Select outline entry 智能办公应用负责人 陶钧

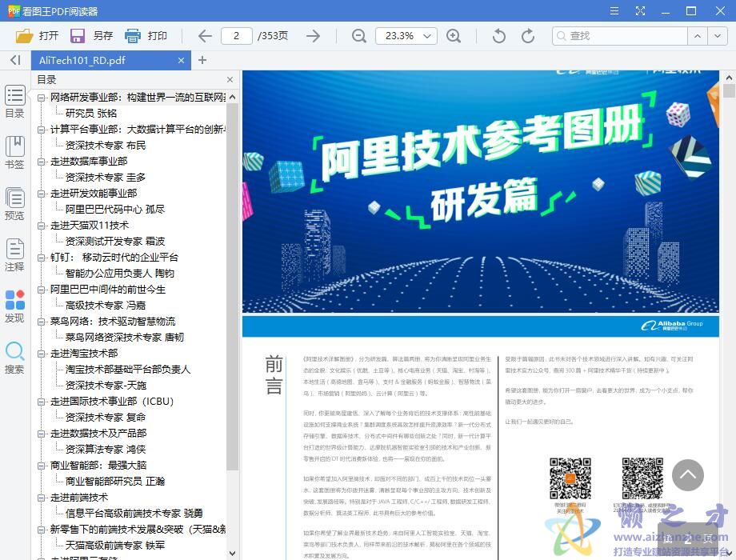click(x=120, y=273)
